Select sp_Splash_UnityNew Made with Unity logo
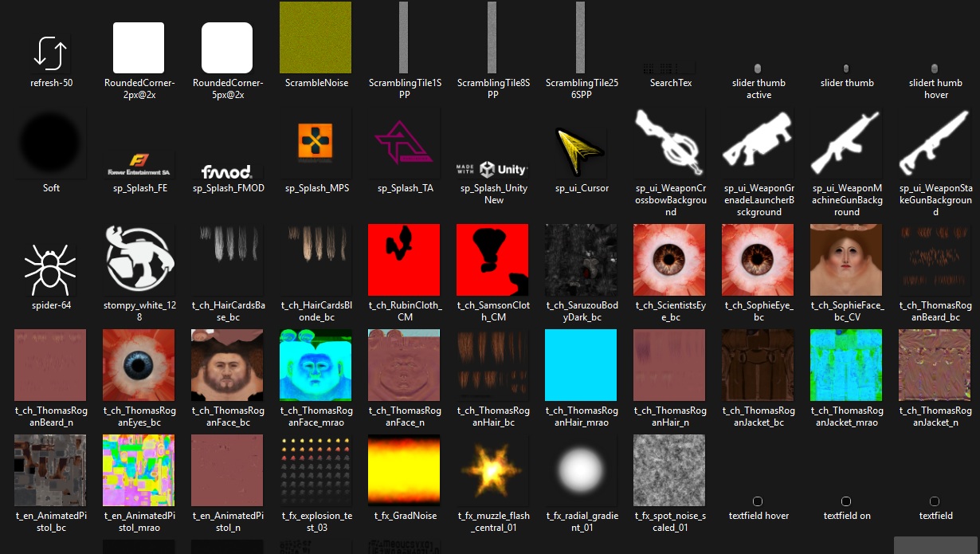The height and width of the screenshot is (554, 980). (492, 169)
